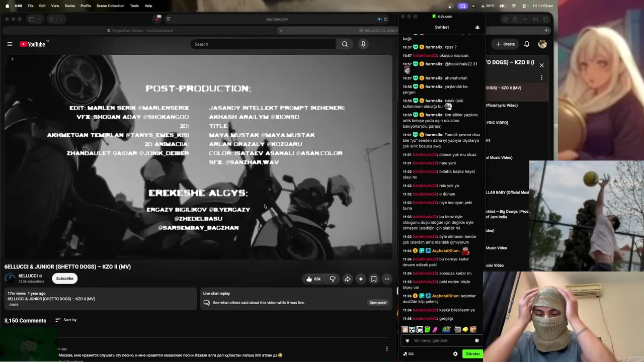Open the Ask sparkle button below video
Viewport: 644px width, 362px height.
tap(361, 279)
